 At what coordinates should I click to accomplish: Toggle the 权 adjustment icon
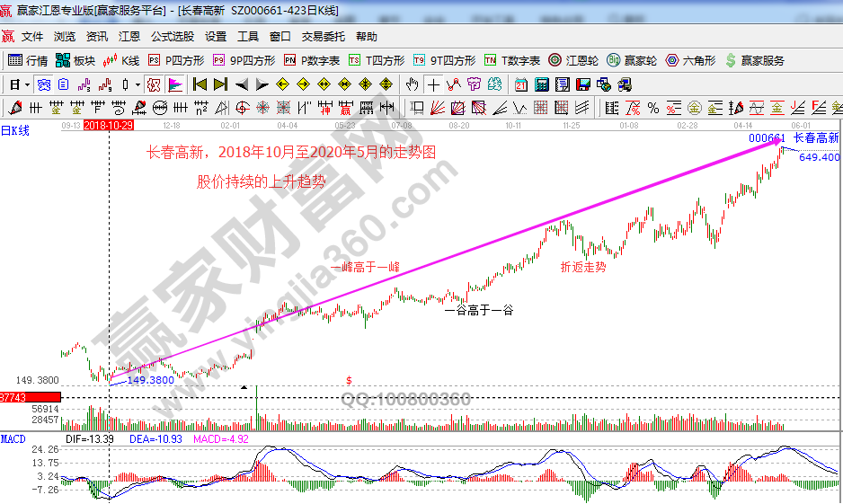click(x=153, y=84)
